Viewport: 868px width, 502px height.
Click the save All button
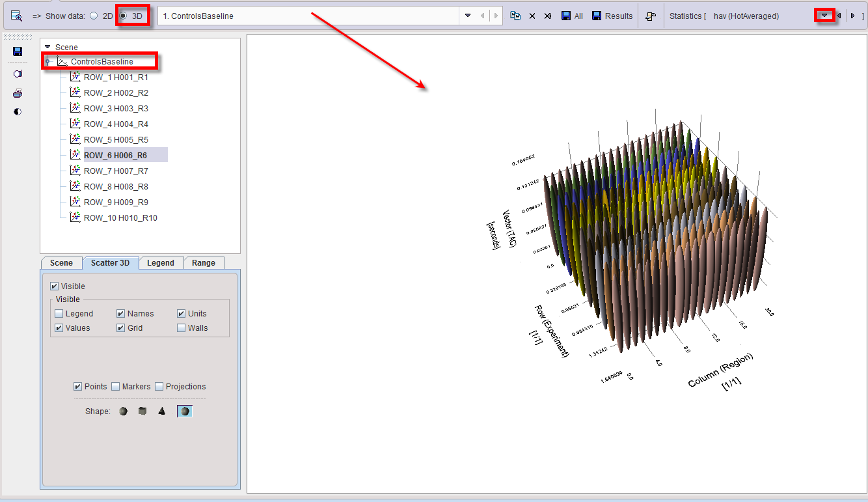[572, 16]
